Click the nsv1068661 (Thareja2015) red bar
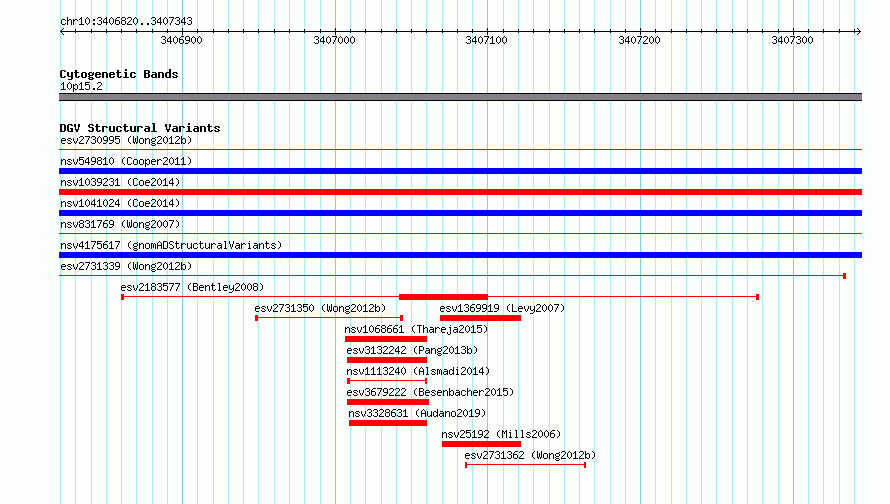The height and width of the screenshot is (504, 890). tap(386, 339)
